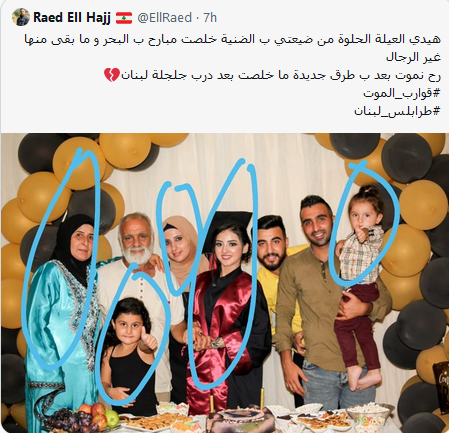
Task: Open the display name Raed Ell Hajj
Action: pyautogui.click(x=72, y=17)
